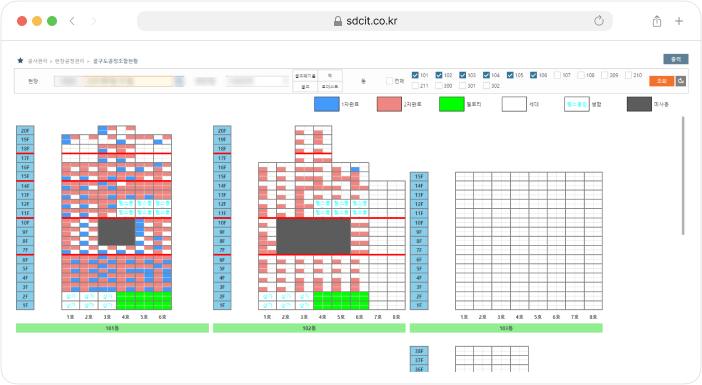Toggle the select-all checkbox before 101

389,81
